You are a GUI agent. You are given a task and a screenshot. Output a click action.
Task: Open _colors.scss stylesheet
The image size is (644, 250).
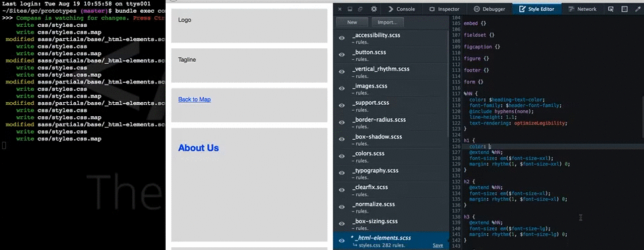368,153
